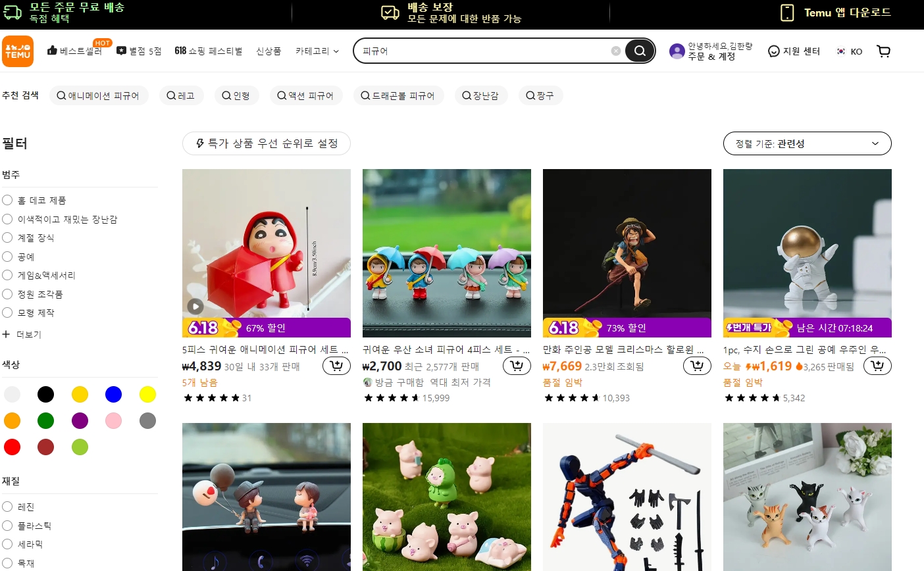This screenshot has width=924, height=571.
Task: Click the 특가 상품 우선 순위로 설정 button
Action: (266, 143)
